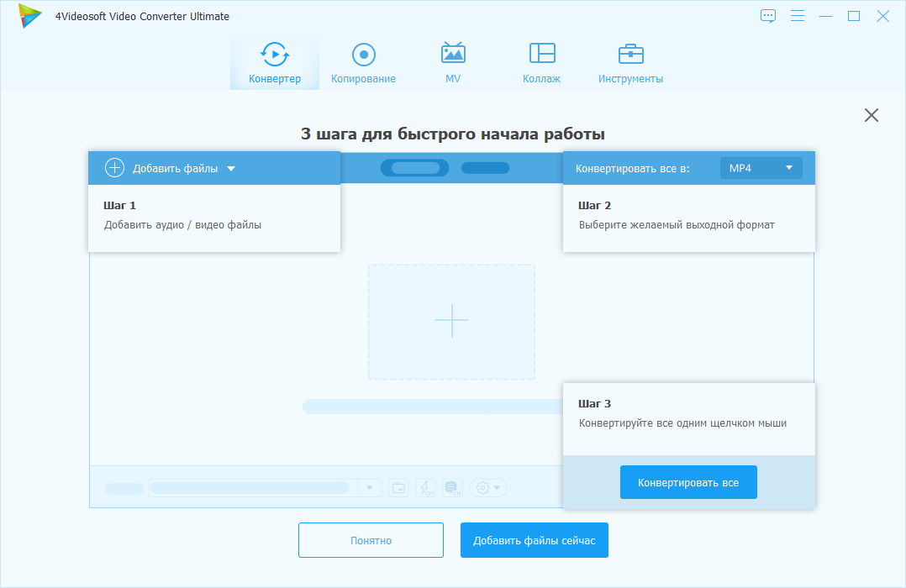
Task: Click the Добавить файлы label
Action: pyautogui.click(x=175, y=169)
